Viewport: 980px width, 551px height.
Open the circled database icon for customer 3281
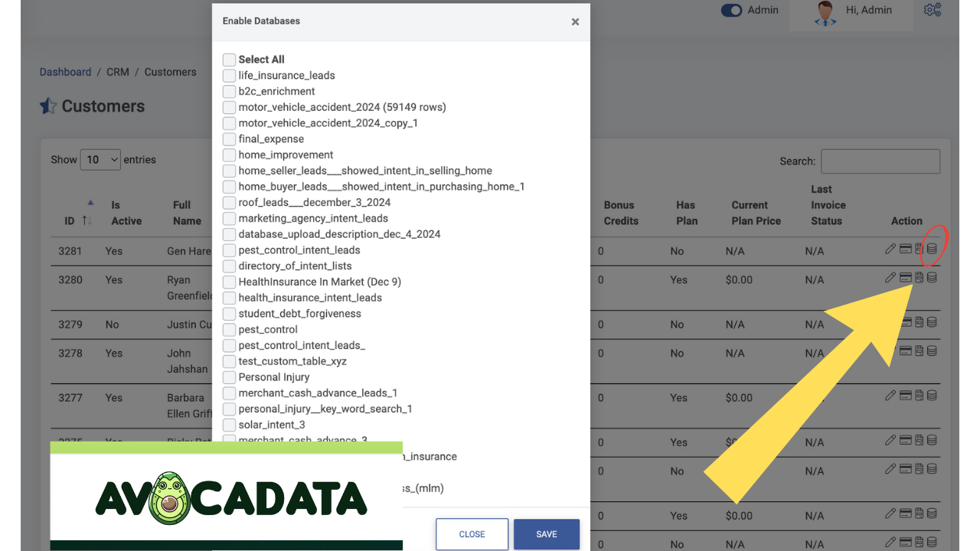[x=932, y=248]
